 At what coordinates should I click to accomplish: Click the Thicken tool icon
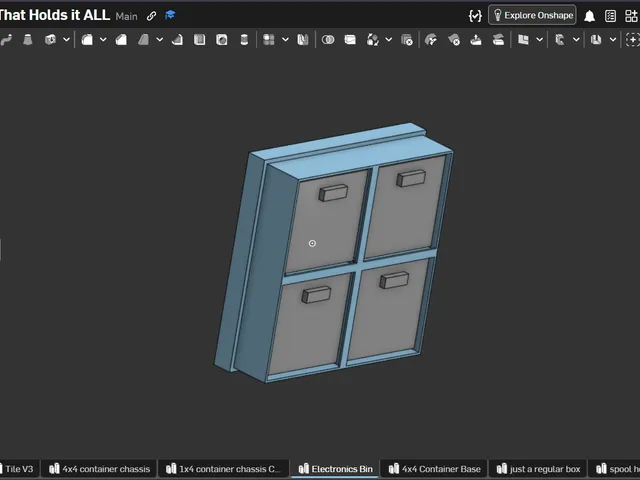(x=50, y=40)
